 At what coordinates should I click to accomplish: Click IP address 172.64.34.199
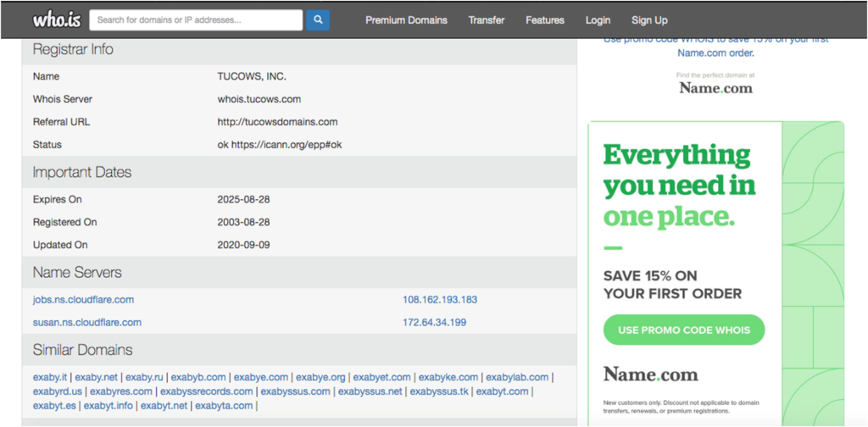(434, 322)
